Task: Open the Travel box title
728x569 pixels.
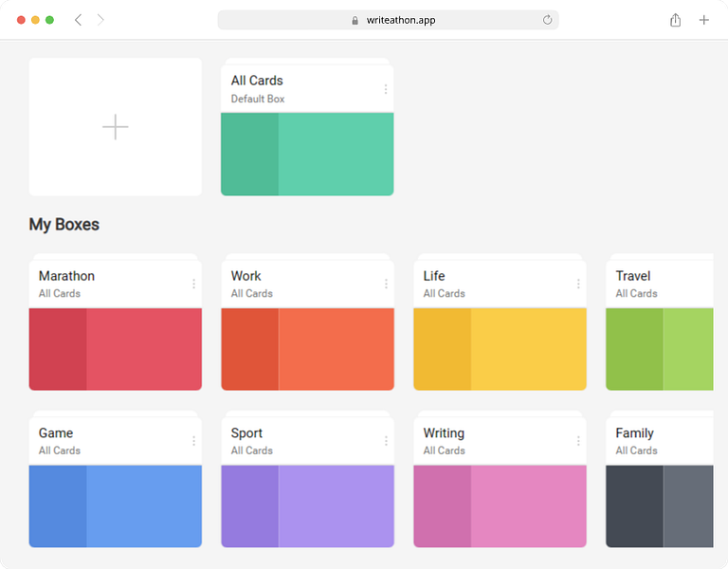Action: 633,276
